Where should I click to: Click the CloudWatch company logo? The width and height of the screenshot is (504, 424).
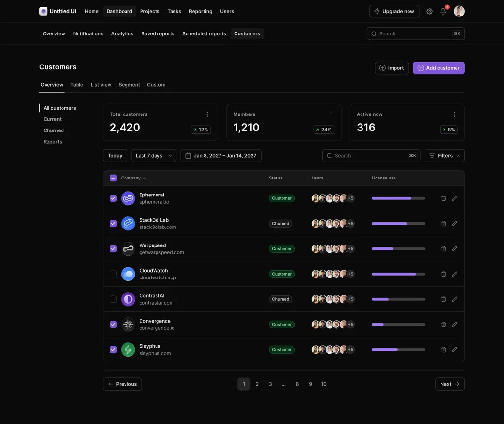128,274
